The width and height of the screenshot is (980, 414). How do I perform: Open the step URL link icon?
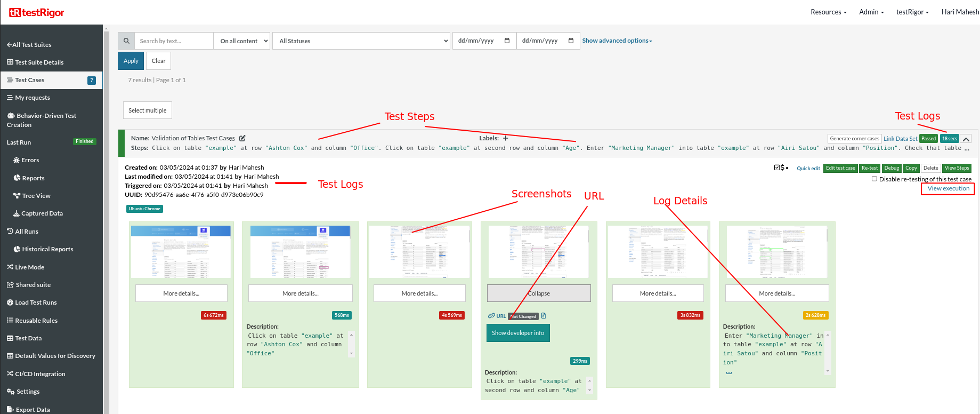(x=492, y=316)
